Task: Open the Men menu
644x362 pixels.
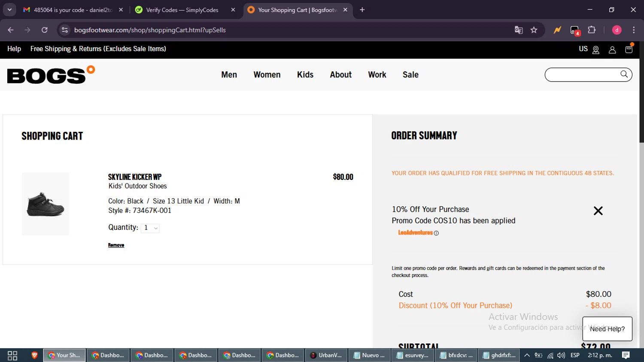Action: tap(229, 75)
